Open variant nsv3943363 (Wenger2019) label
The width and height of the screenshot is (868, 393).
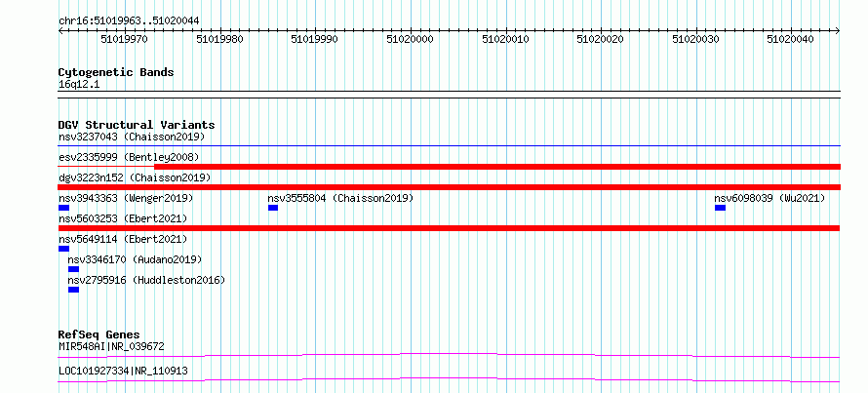[126, 198]
